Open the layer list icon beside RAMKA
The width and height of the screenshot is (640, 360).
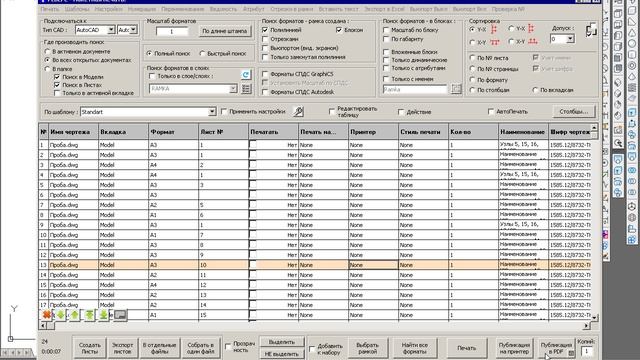coord(246,89)
